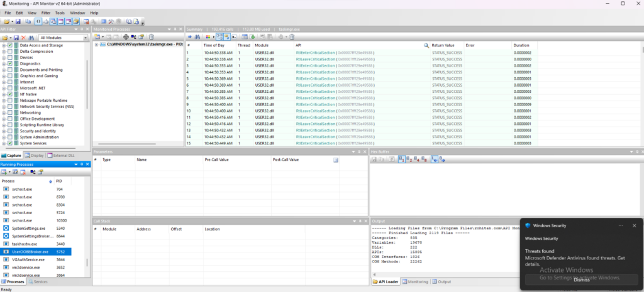Expand the Microsoft .NET tree node

point(4,88)
